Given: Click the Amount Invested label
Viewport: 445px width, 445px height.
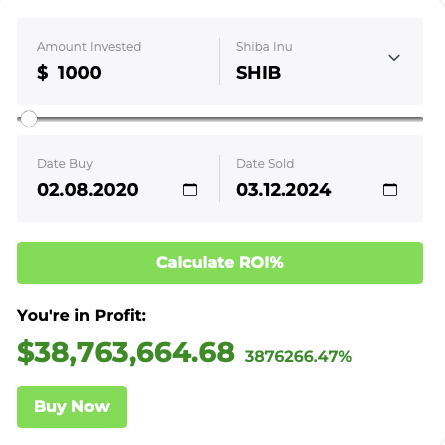Looking at the screenshot, I should [89, 47].
